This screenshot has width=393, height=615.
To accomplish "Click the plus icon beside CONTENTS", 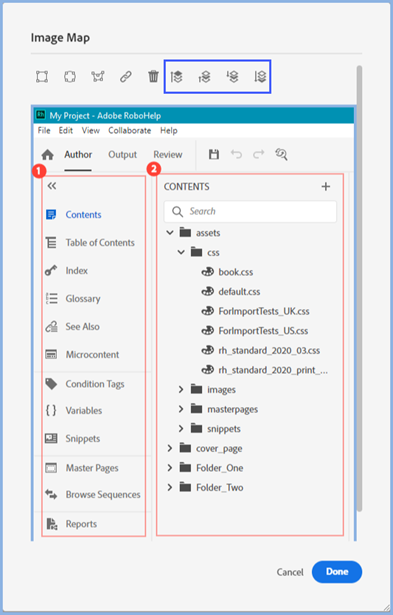I will pos(326,187).
